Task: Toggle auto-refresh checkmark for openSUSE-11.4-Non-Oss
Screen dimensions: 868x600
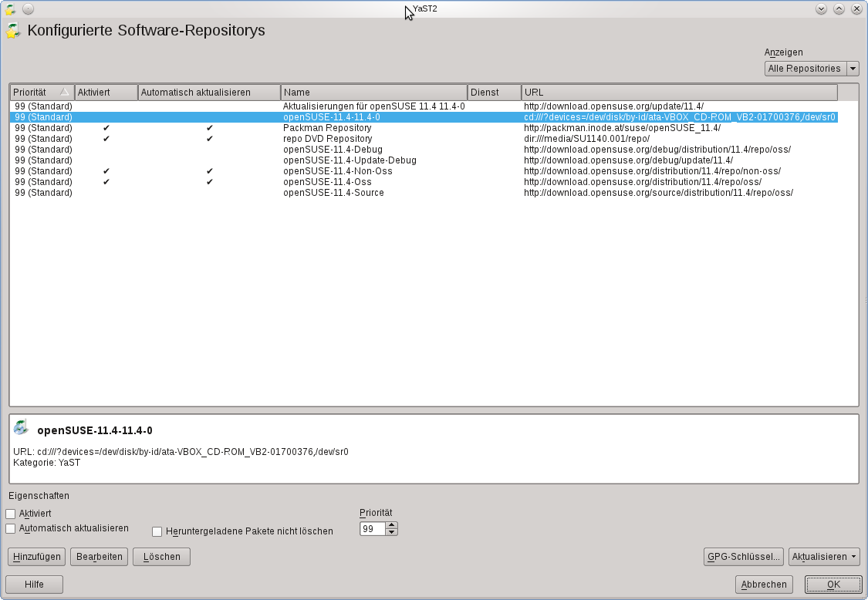Action: [x=209, y=171]
